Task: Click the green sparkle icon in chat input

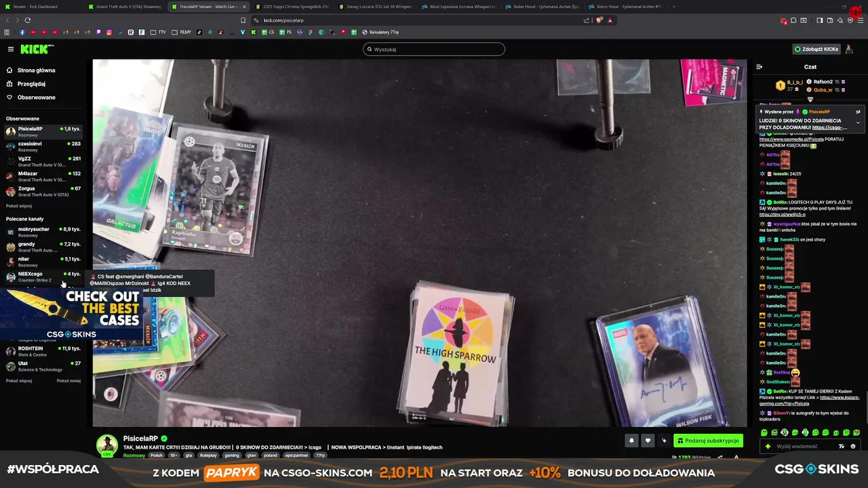Action: click(768, 447)
